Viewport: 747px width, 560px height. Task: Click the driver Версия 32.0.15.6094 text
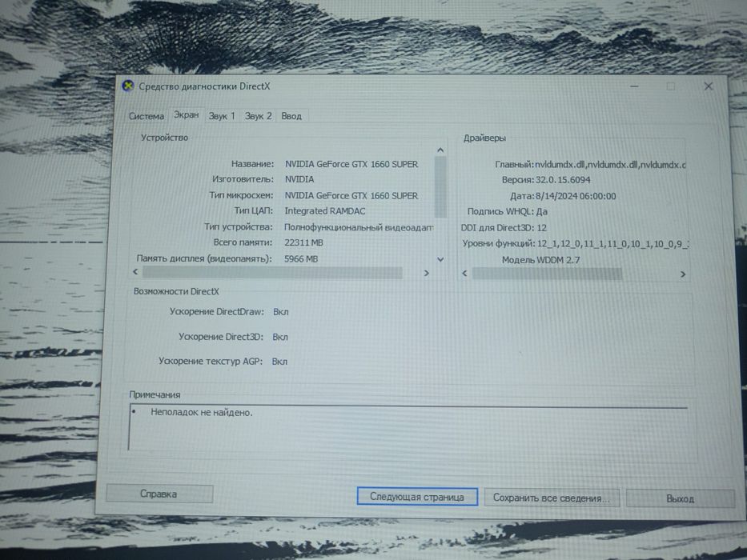[x=546, y=180]
